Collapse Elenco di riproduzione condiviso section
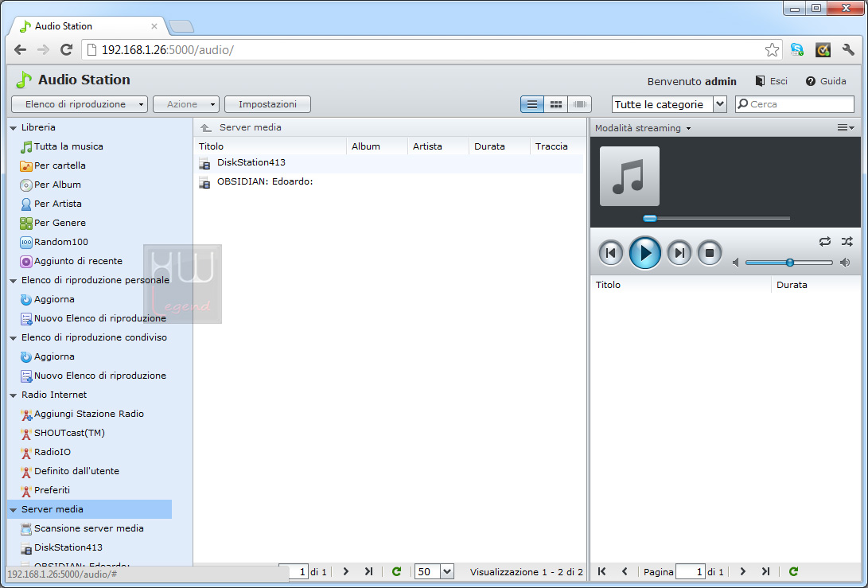This screenshot has width=868, height=588. pyautogui.click(x=14, y=338)
